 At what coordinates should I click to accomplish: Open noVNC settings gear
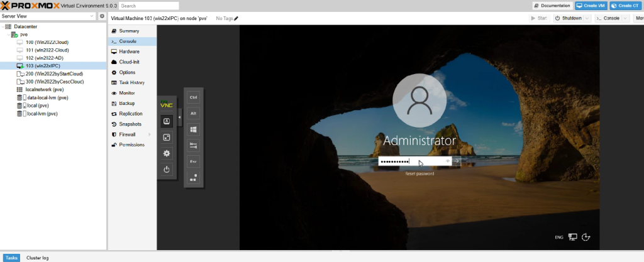[167, 153]
